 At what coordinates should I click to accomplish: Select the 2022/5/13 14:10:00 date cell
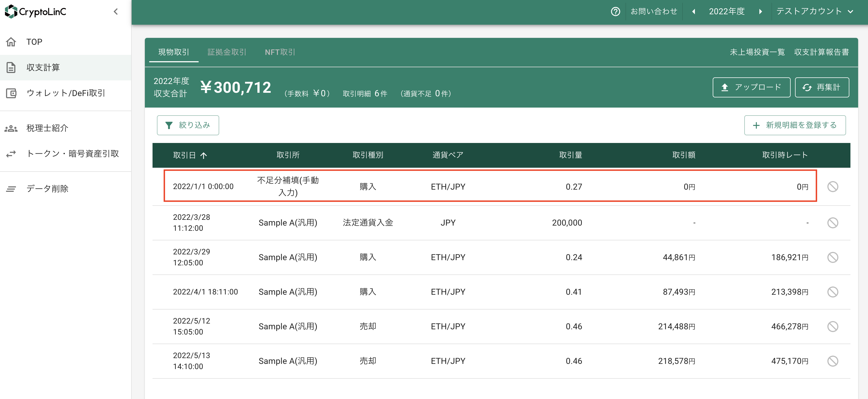[191, 361]
